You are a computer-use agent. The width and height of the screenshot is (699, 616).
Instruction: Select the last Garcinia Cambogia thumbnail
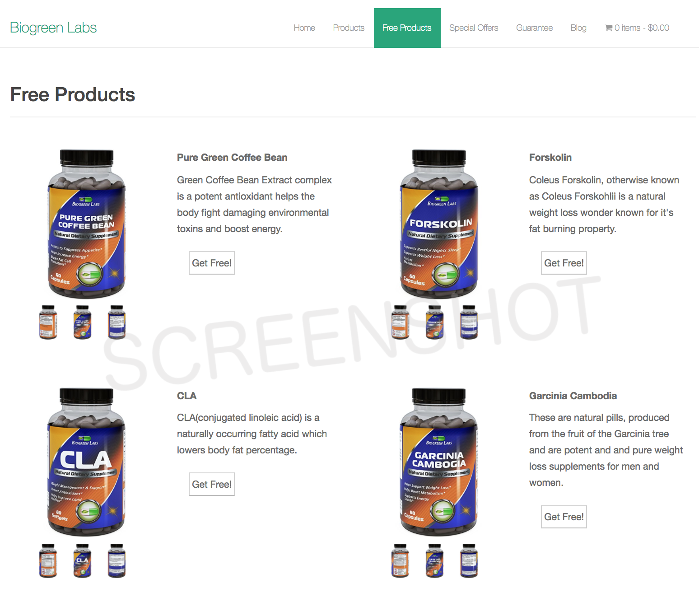[x=469, y=560]
